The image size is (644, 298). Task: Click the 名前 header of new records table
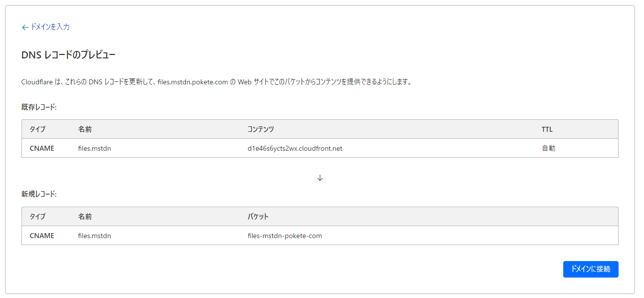coord(85,217)
